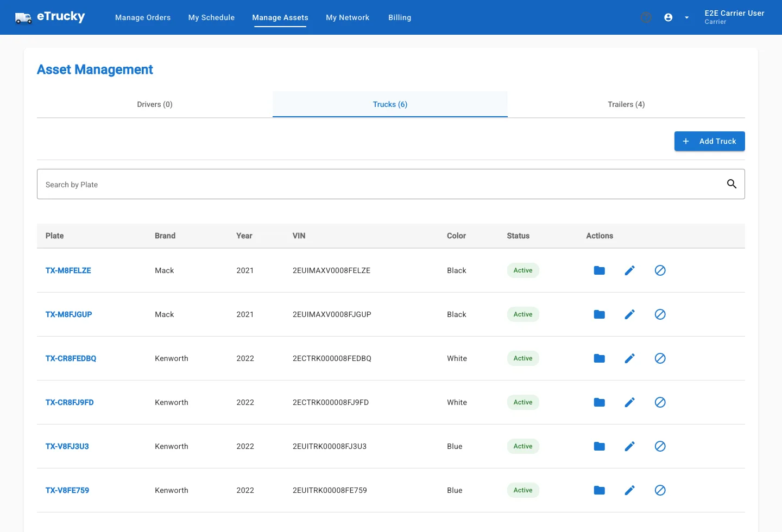The width and height of the screenshot is (782, 532).
Task: Open documents folder for TX-M8FJGUP
Action: [600, 314]
